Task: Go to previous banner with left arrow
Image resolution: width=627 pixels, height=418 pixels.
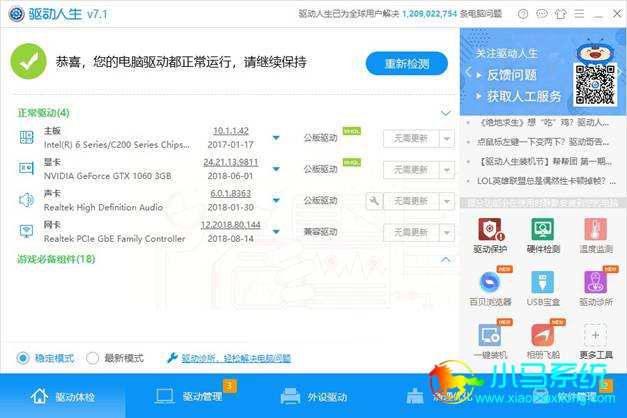Action: tap(468, 72)
